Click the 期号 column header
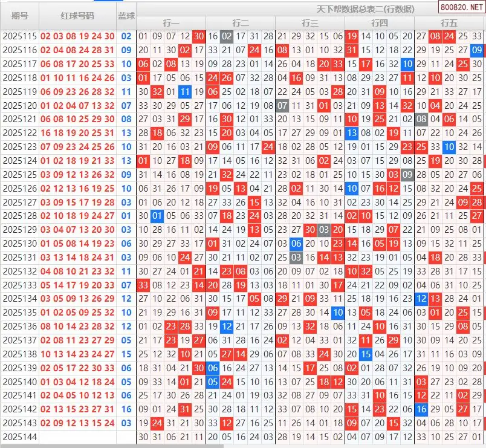This screenshot has height=448, width=486. click(19, 16)
